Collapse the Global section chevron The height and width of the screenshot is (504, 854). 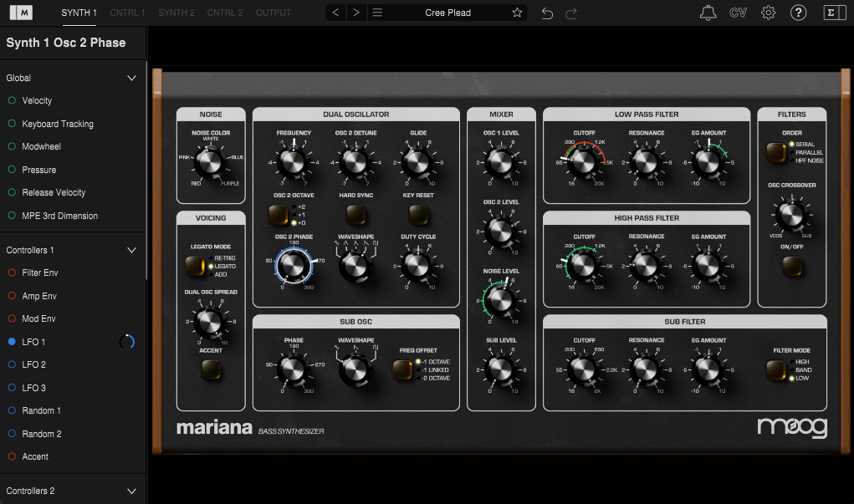coord(132,78)
